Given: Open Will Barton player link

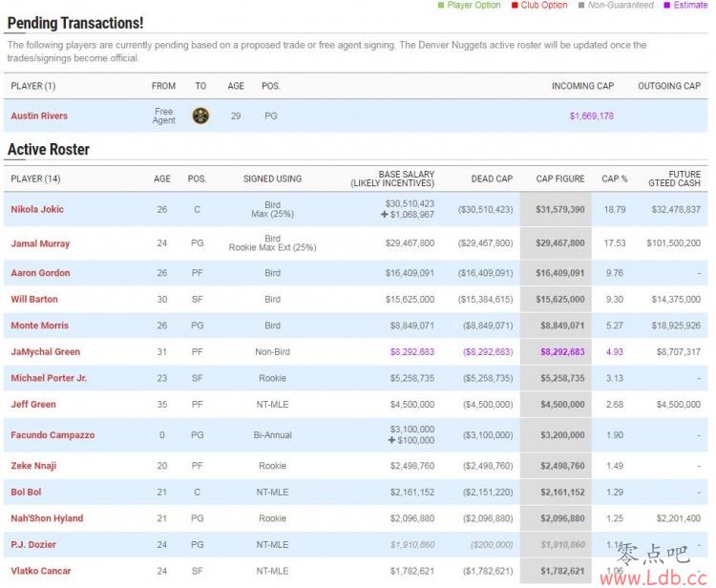Looking at the screenshot, I should [x=34, y=300].
